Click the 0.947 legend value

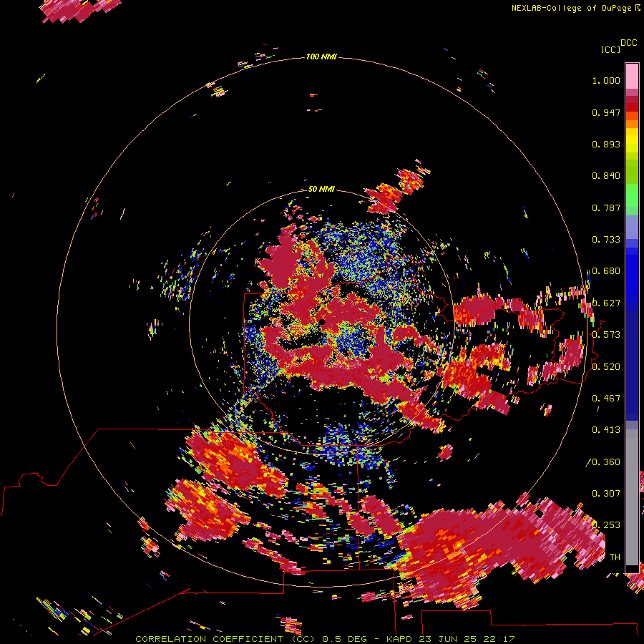[x=606, y=112]
